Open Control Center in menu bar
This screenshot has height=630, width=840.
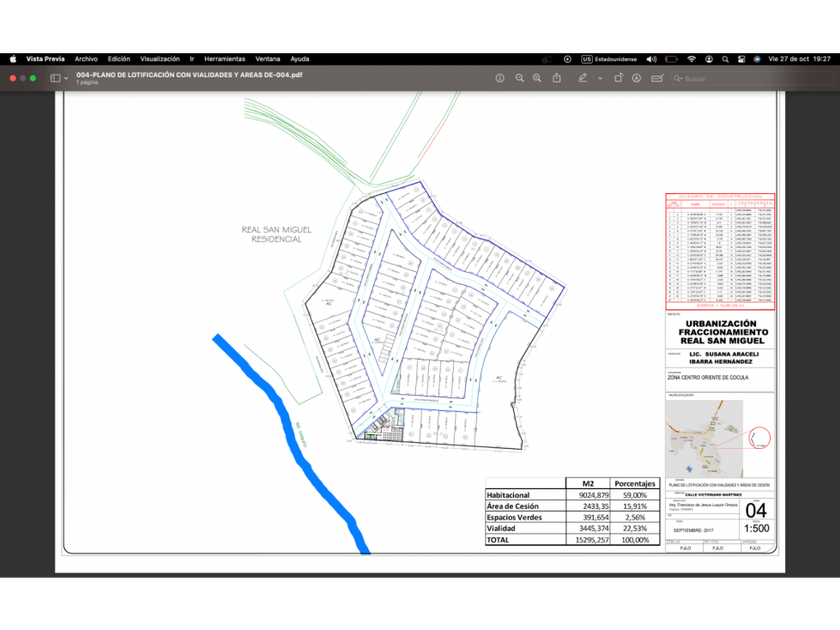point(741,59)
